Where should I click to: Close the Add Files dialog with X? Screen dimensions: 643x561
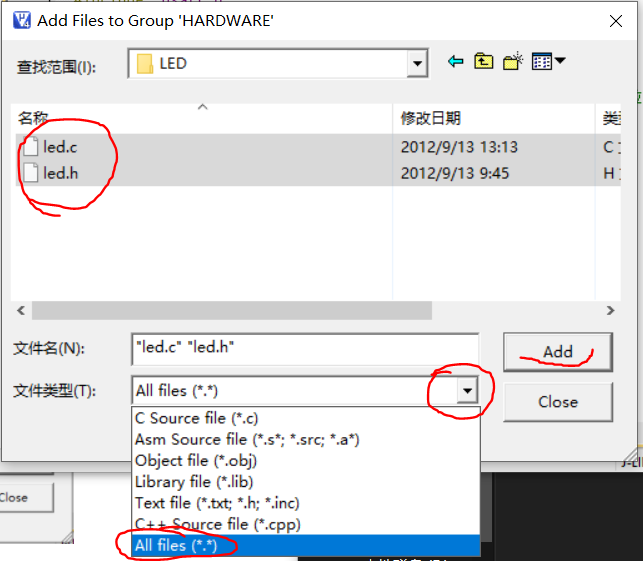tap(616, 21)
